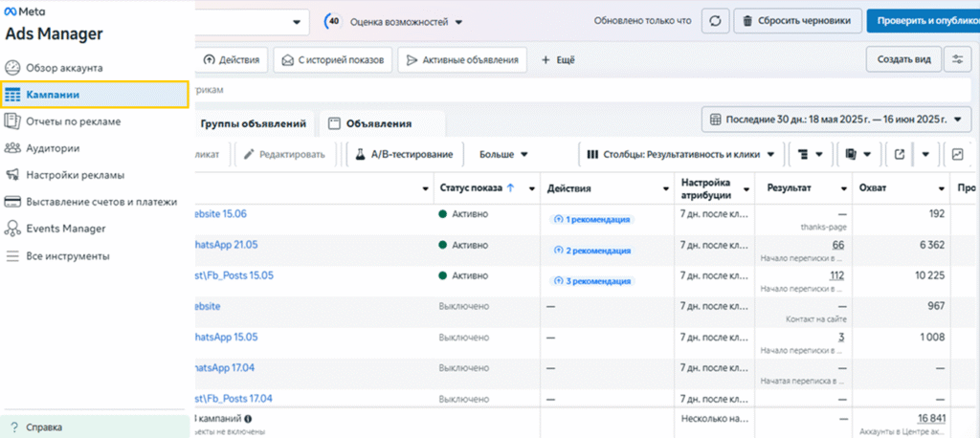The width and height of the screenshot is (980, 438).
Task: Click Проверить и опубликовать button
Action: coord(924,21)
